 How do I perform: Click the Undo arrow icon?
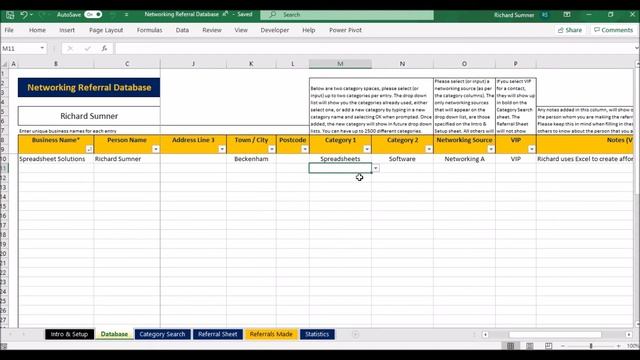coord(24,15)
